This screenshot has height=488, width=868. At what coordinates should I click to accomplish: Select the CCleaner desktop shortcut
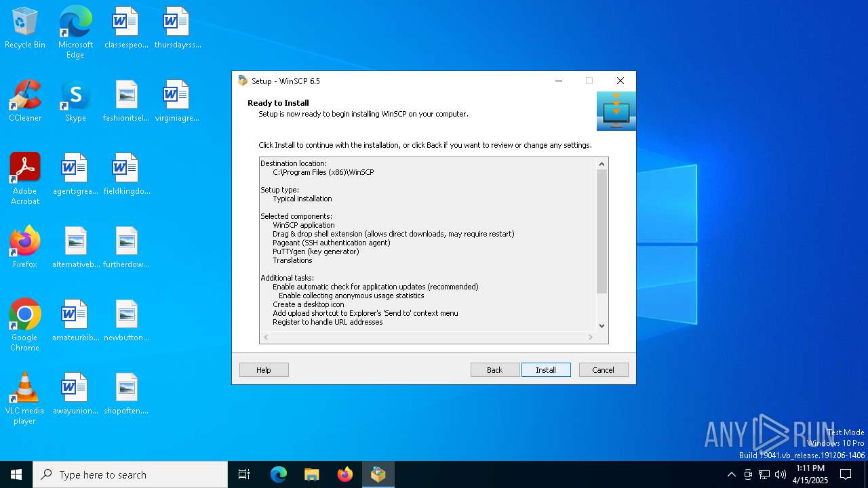click(x=25, y=102)
